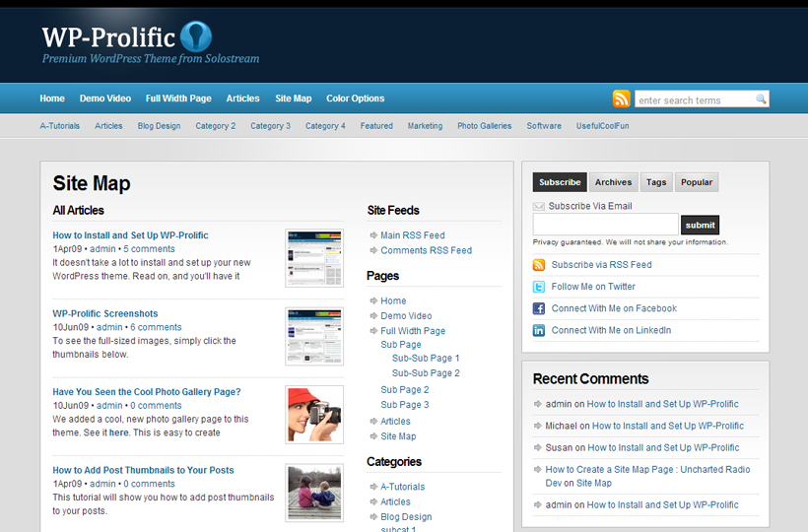
Task: Open Category 4 in the gray bar
Action: (325, 126)
